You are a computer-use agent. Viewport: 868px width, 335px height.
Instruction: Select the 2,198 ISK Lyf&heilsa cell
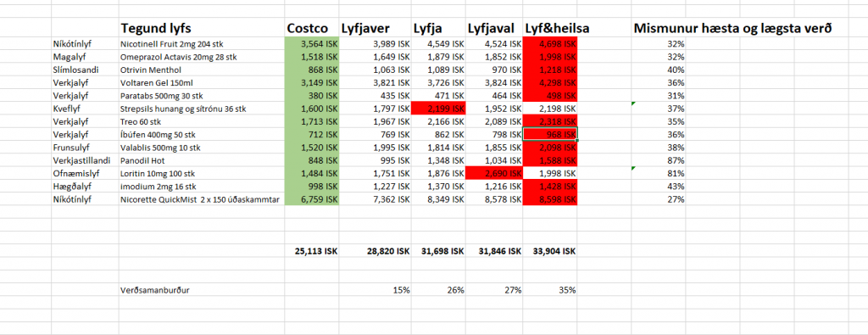pos(550,109)
